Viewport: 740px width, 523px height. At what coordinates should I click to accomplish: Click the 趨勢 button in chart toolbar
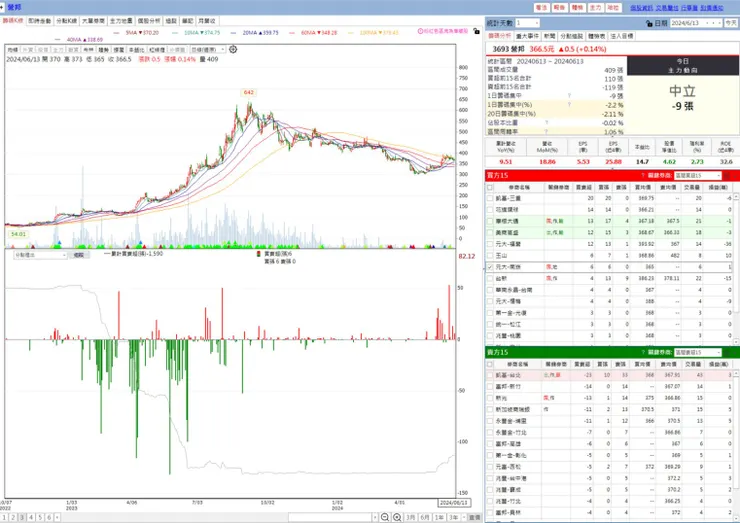(103, 50)
